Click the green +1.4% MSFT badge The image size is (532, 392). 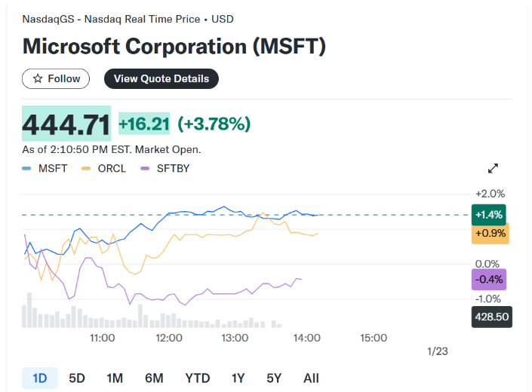click(x=489, y=215)
